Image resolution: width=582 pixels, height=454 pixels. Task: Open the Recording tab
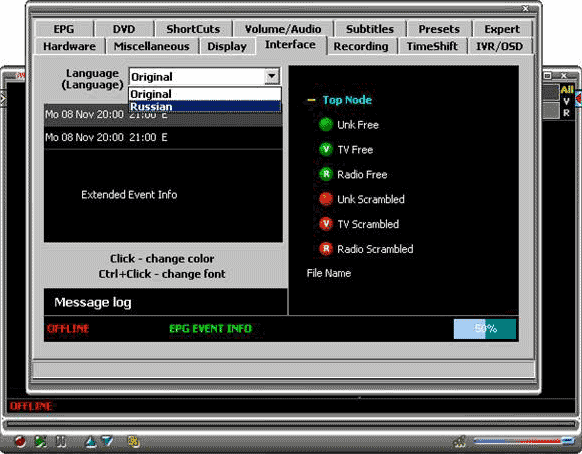[361, 46]
